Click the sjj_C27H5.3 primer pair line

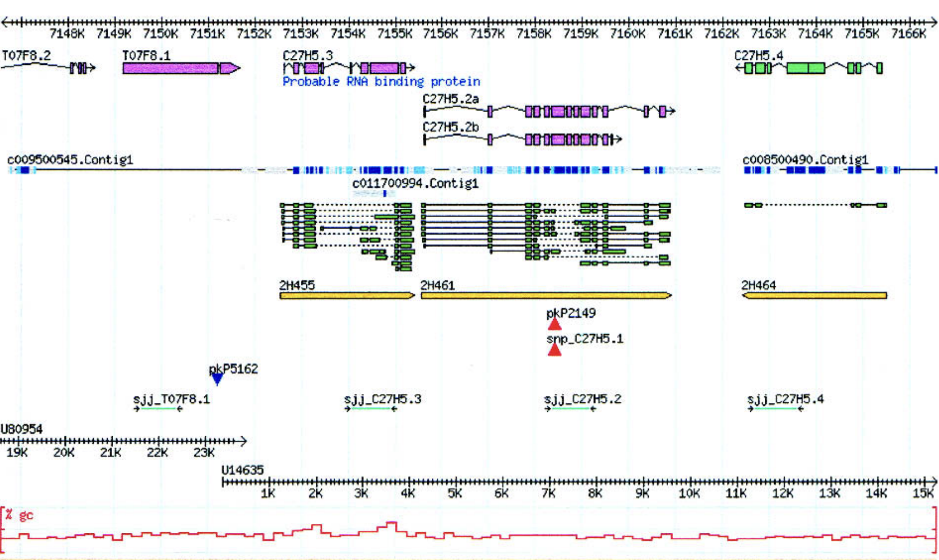tap(371, 409)
